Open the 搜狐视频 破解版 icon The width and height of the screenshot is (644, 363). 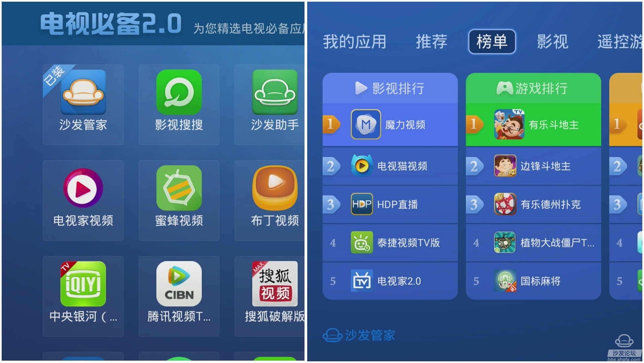click(275, 284)
